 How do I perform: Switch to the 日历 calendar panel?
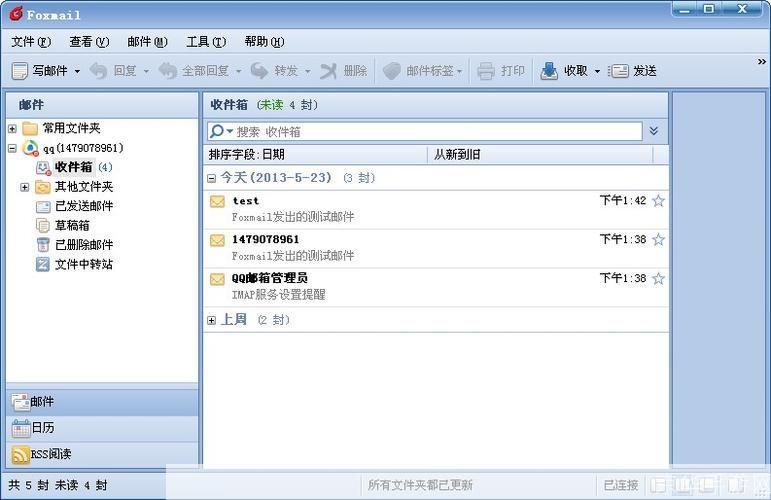point(102,429)
